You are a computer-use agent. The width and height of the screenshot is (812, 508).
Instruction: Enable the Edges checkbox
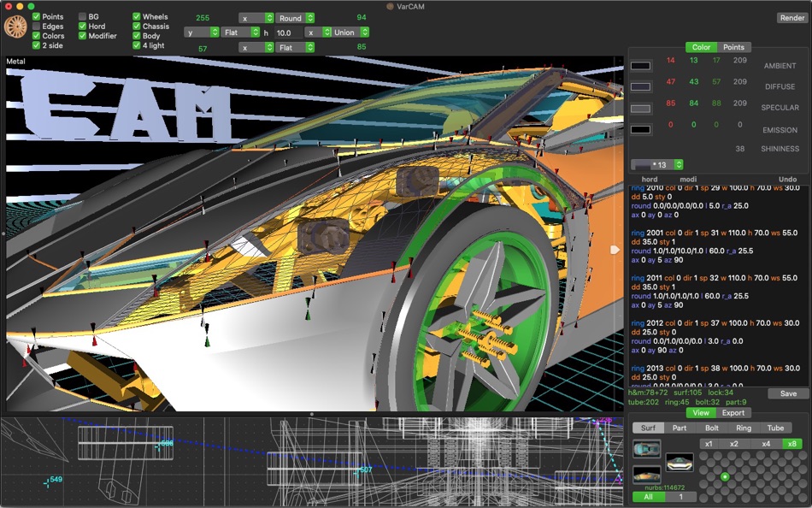pos(36,27)
